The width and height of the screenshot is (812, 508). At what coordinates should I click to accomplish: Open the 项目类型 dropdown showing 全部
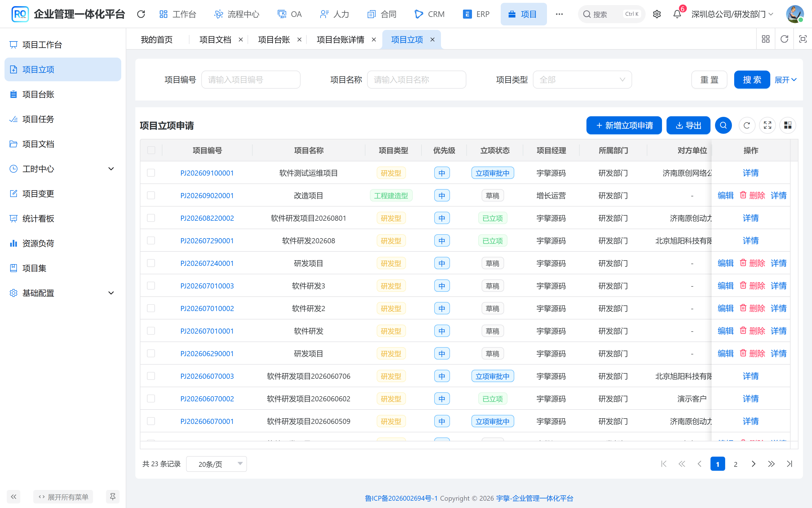tap(582, 80)
